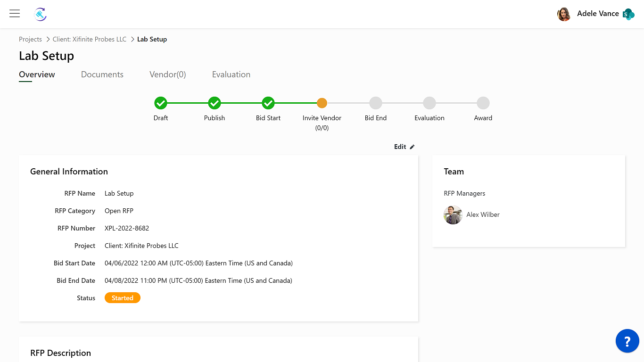The image size is (644, 362).
Task: Click Adele Vance's profile avatar
Action: click(x=564, y=14)
